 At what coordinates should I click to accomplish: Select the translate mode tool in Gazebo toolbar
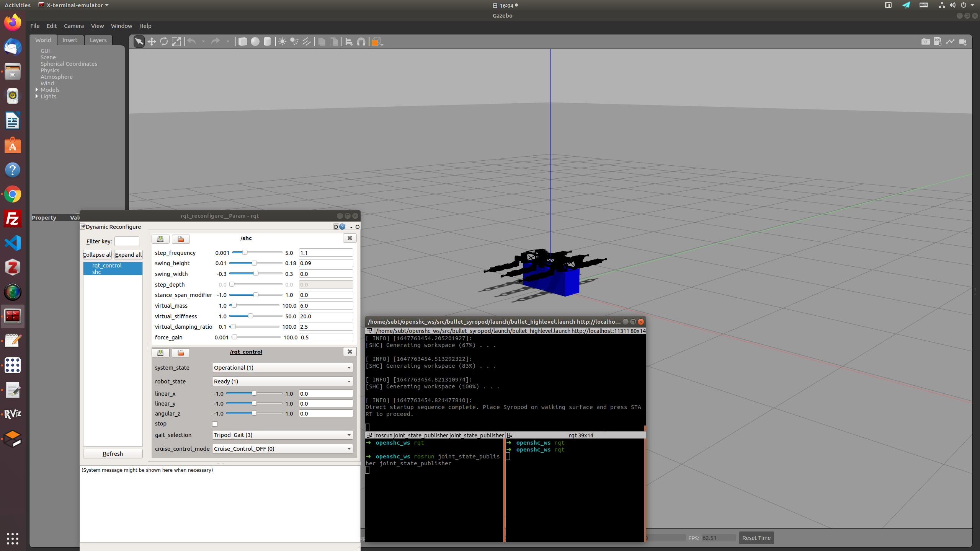(152, 41)
